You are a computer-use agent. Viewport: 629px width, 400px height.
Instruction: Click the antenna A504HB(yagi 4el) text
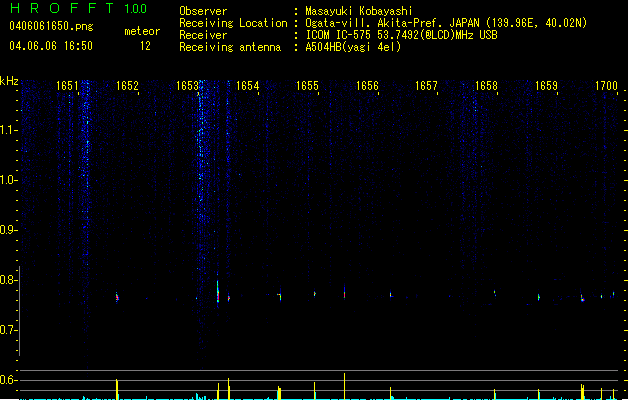pyautogui.click(x=353, y=47)
